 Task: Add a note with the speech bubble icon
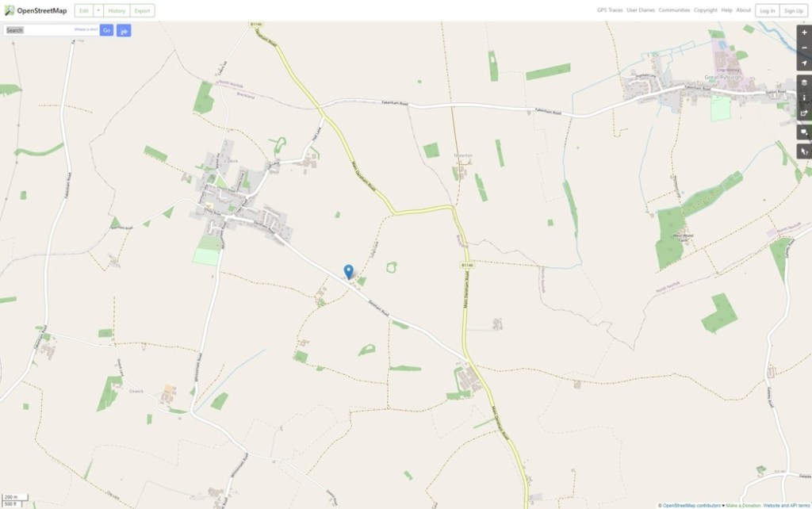tap(804, 132)
